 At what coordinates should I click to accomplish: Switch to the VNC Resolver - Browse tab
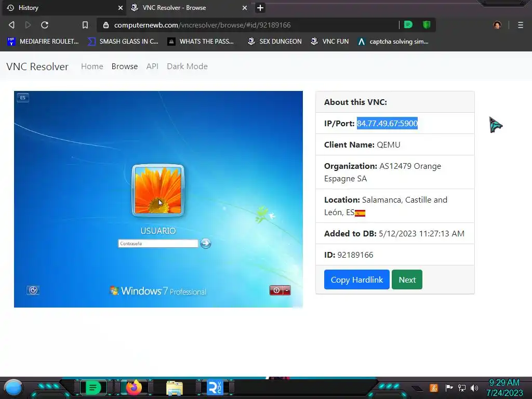tap(189, 7)
